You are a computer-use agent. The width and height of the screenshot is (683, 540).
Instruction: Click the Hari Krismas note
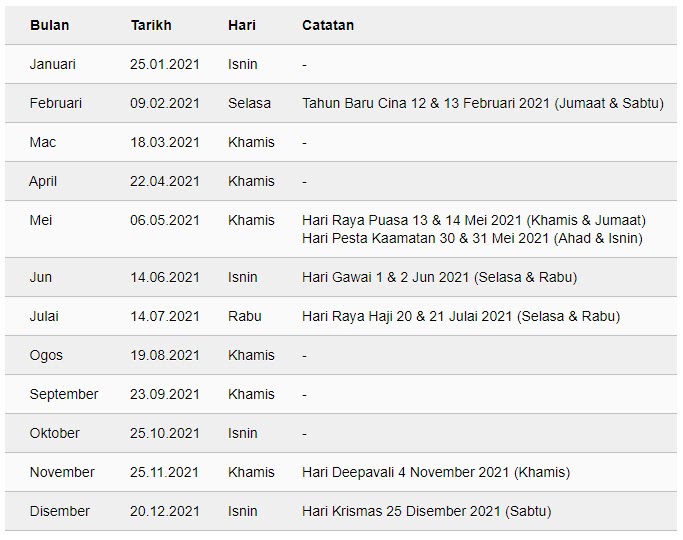coord(426,511)
